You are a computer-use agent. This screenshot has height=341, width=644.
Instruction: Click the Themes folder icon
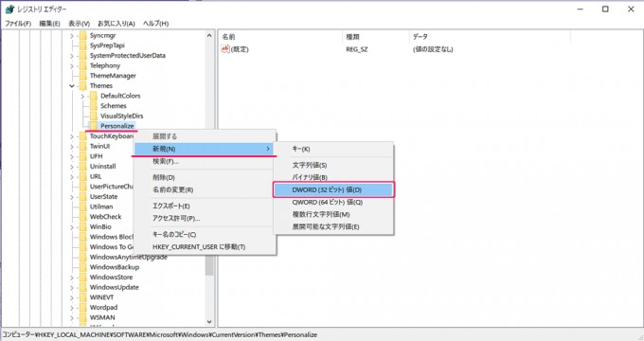point(83,85)
